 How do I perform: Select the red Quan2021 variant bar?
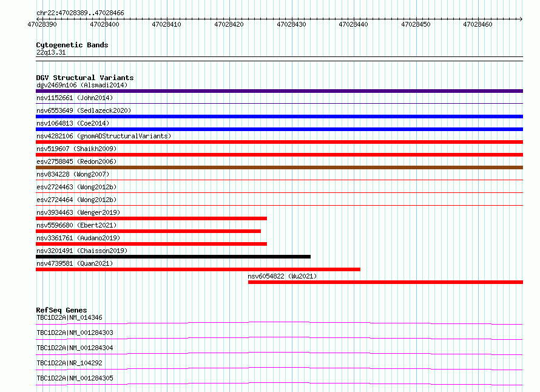198,269
